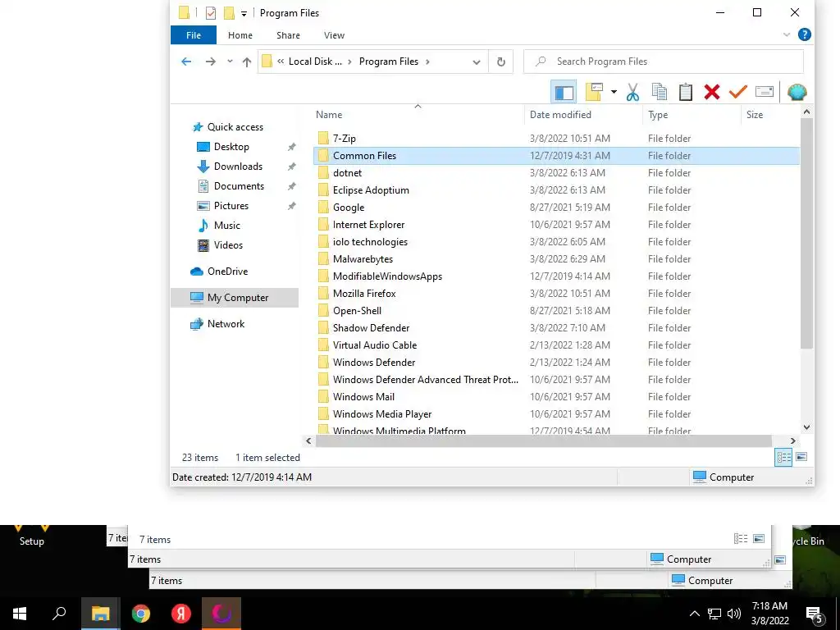This screenshot has height=630, width=840.
Task: Click the clipboard Paste toolbar icon
Action: [686, 92]
